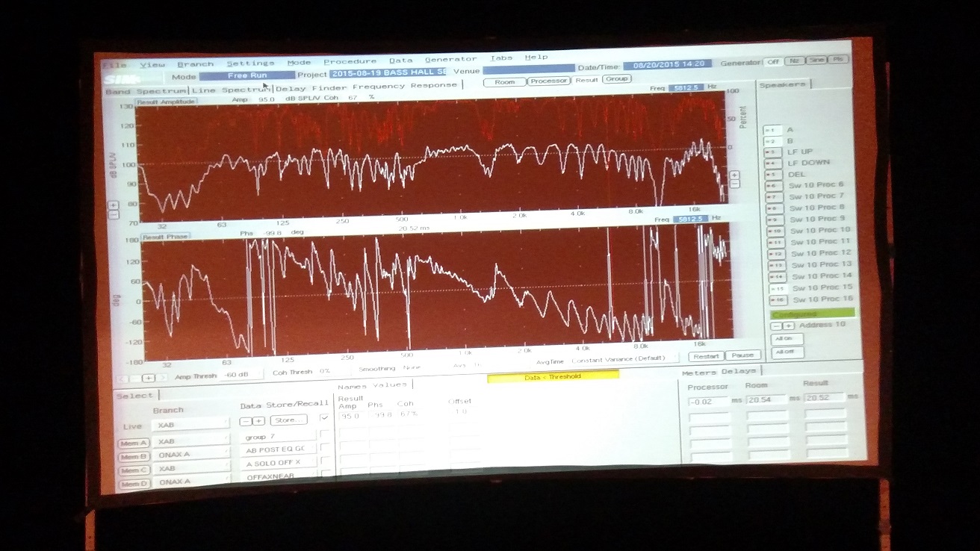Open Mem B branch dropdown ONAX A
Viewport: 980px width, 551px height.
pyautogui.click(x=193, y=455)
